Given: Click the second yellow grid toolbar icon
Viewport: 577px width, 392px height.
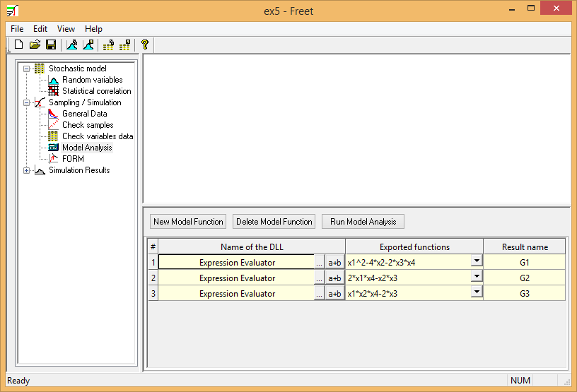Looking at the screenshot, I should [x=124, y=45].
